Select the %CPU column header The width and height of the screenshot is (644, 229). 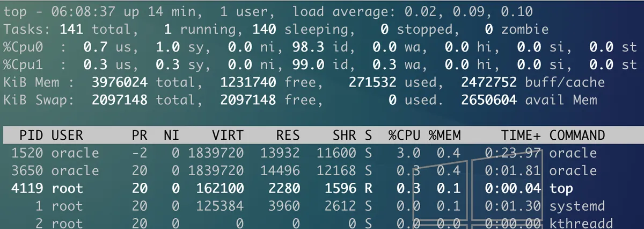point(404,135)
